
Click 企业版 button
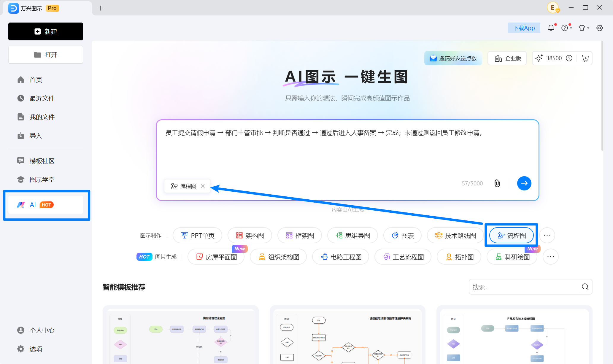click(507, 58)
